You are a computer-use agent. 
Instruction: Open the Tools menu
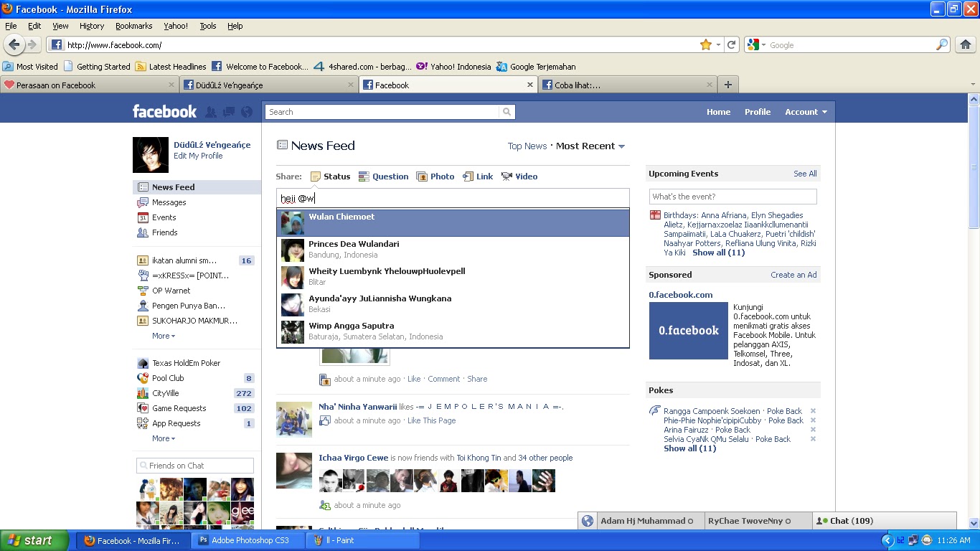point(208,26)
